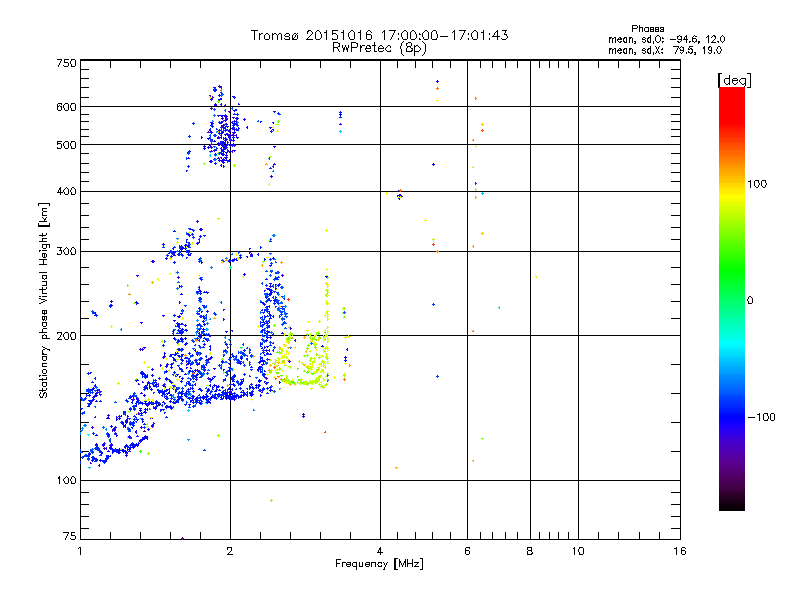Click the small point cluster at 400 km near 4 MHz
The height and width of the screenshot is (600, 800).
click(x=399, y=194)
